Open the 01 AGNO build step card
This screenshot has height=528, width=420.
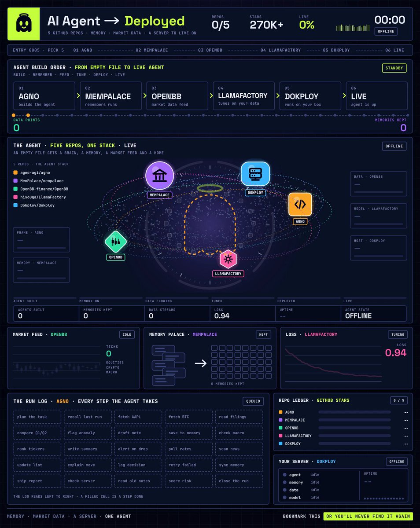[44, 95]
